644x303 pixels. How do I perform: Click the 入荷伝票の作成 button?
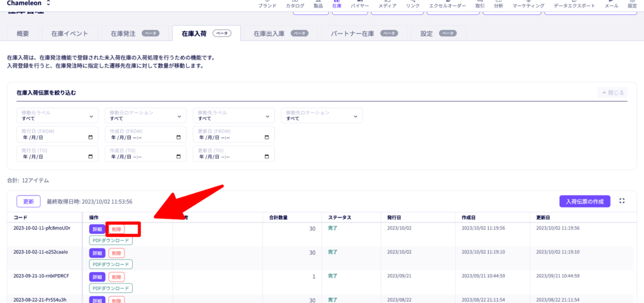click(585, 201)
